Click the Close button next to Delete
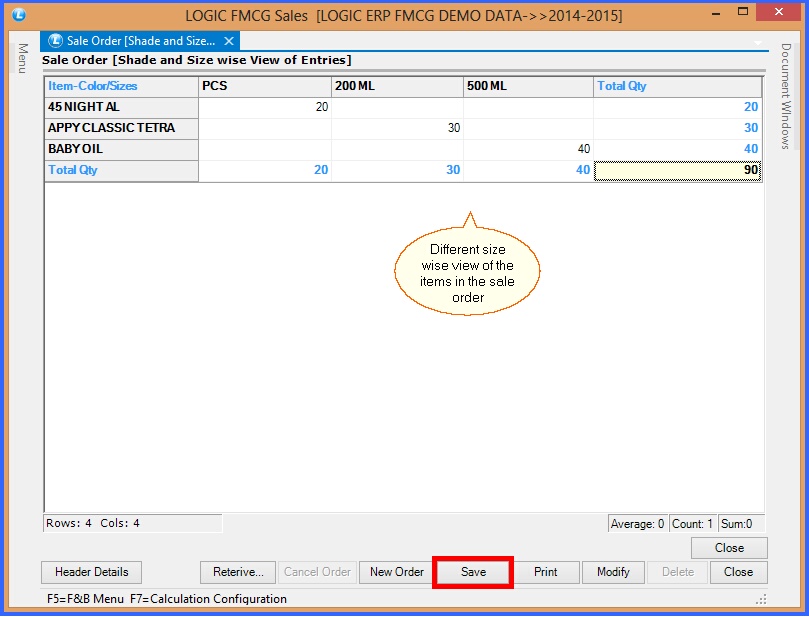The image size is (809, 617). coord(738,572)
